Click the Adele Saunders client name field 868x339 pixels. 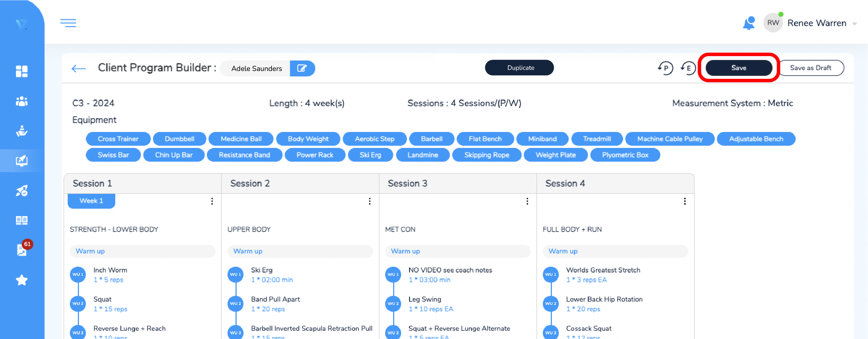point(255,68)
